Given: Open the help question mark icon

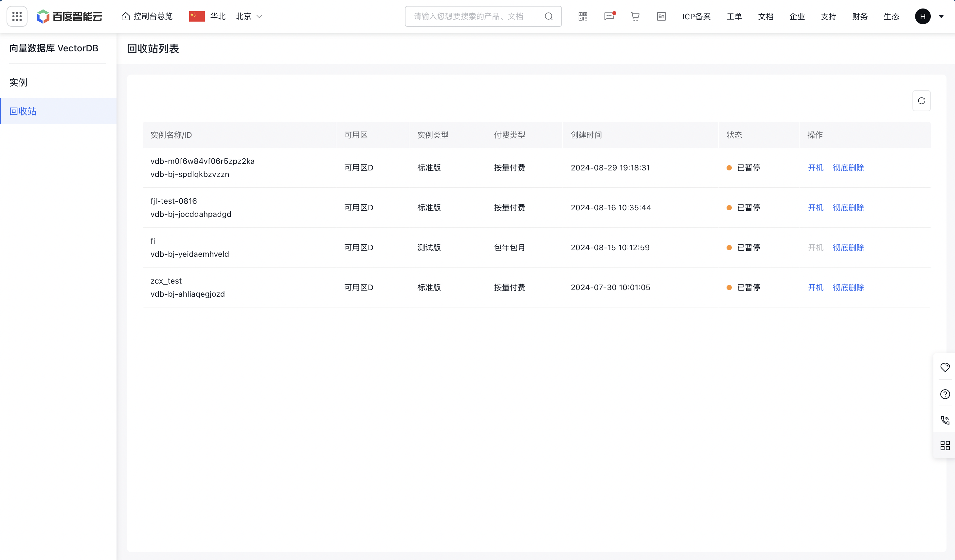Looking at the screenshot, I should 945,394.
